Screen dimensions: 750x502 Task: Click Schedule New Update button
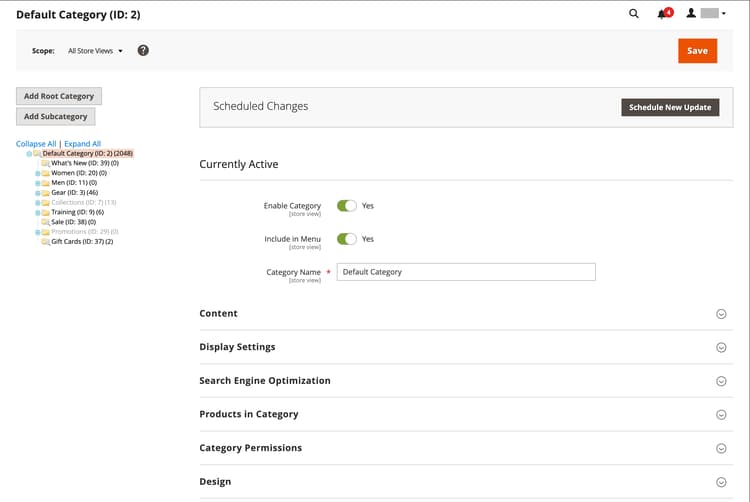click(x=670, y=107)
